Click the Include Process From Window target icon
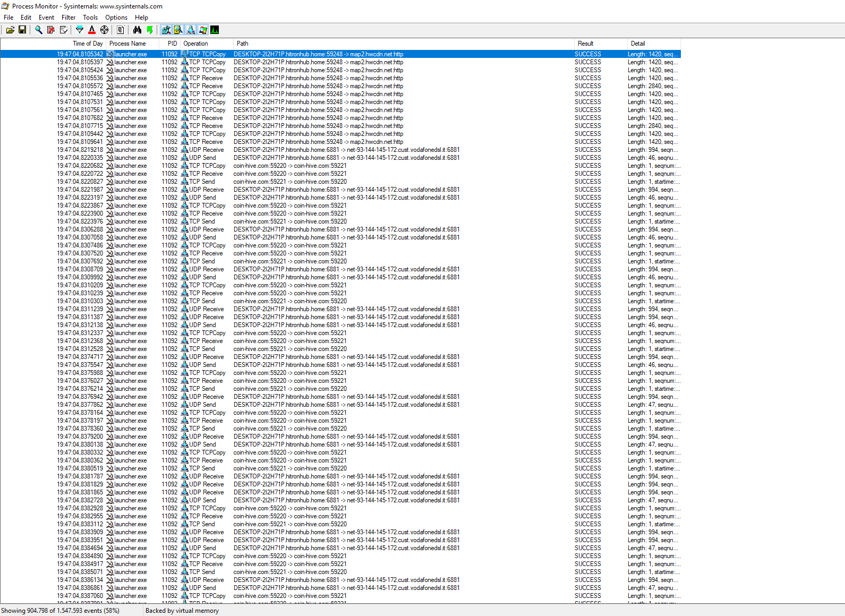This screenshot has width=845, height=616. click(x=105, y=30)
